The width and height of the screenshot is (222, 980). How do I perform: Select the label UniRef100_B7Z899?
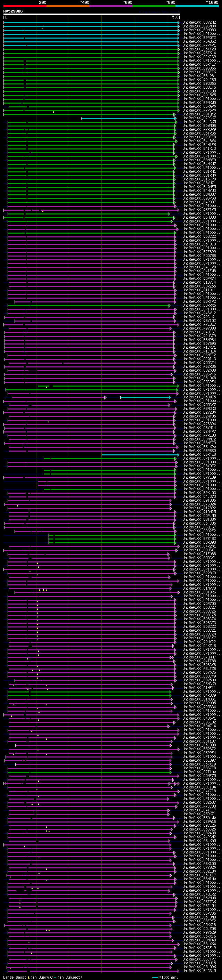click(x=199, y=252)
